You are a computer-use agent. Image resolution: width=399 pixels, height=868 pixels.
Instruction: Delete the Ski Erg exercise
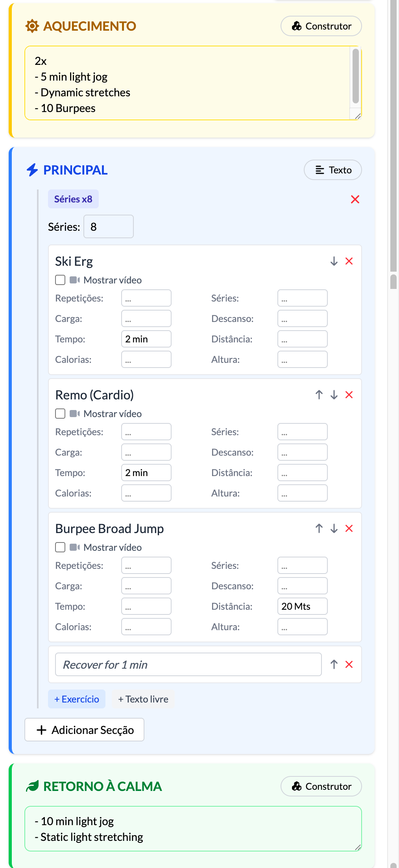click(x=349, y=261)
